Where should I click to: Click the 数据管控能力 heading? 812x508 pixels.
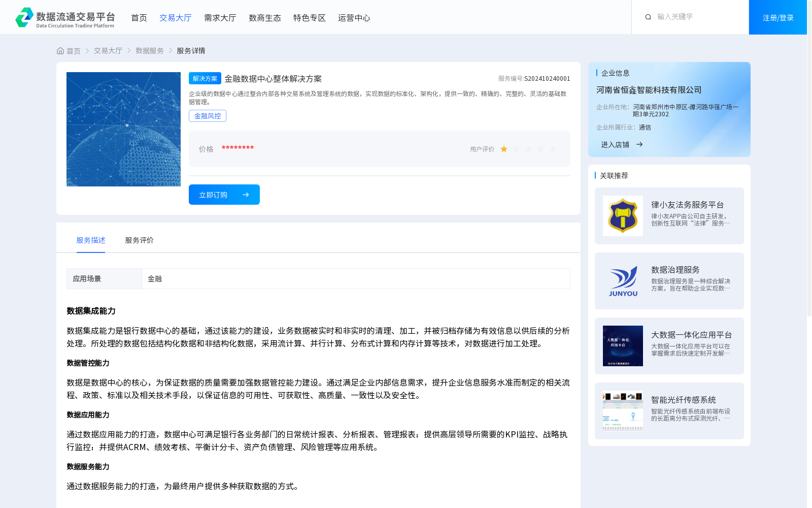click(88, 363)
